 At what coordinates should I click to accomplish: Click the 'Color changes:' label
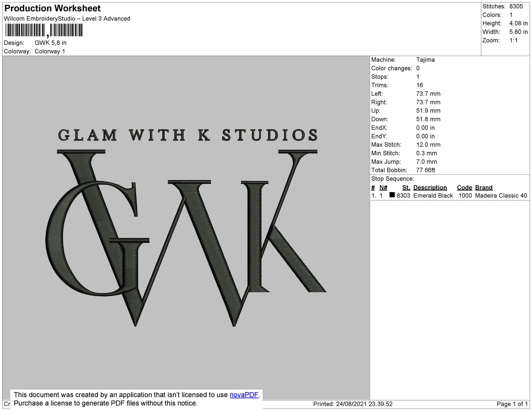392,68
